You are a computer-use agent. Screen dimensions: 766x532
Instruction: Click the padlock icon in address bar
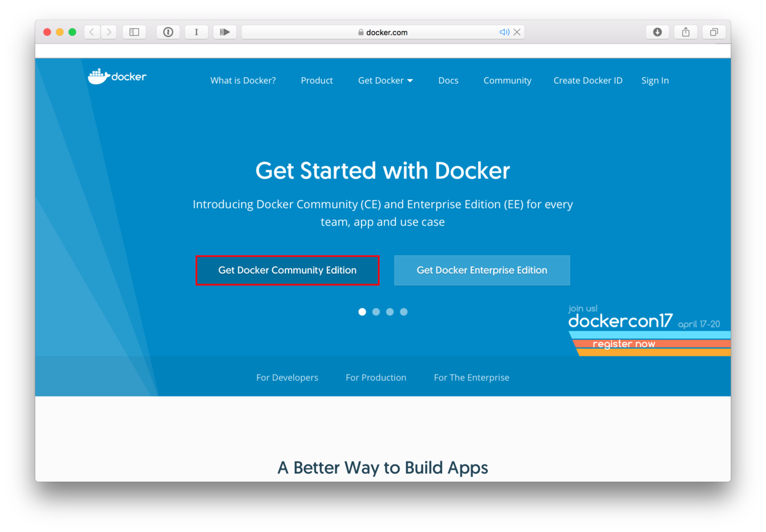361,32
